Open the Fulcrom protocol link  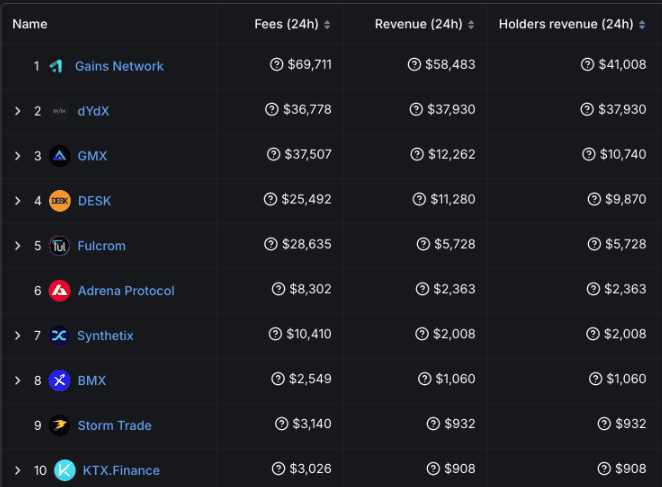102,246
